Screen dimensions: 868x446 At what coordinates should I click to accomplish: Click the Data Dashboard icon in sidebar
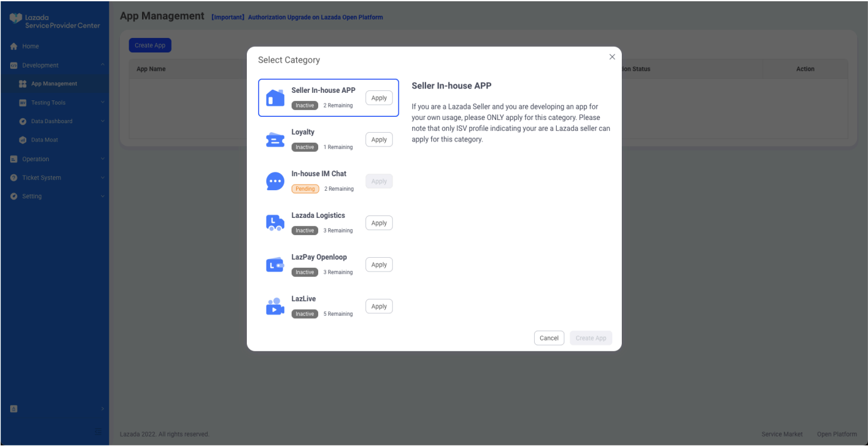(x=23, y=121)
